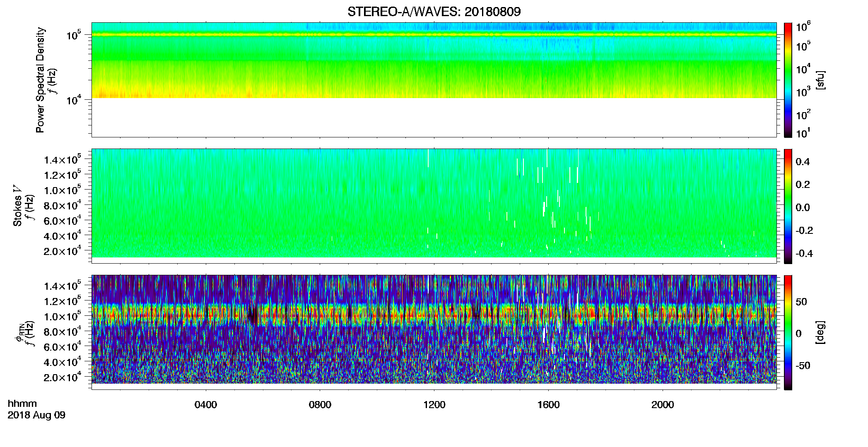Click the hhmm axis caption
This screenshot has height=447, width=868.
point(22,404)
